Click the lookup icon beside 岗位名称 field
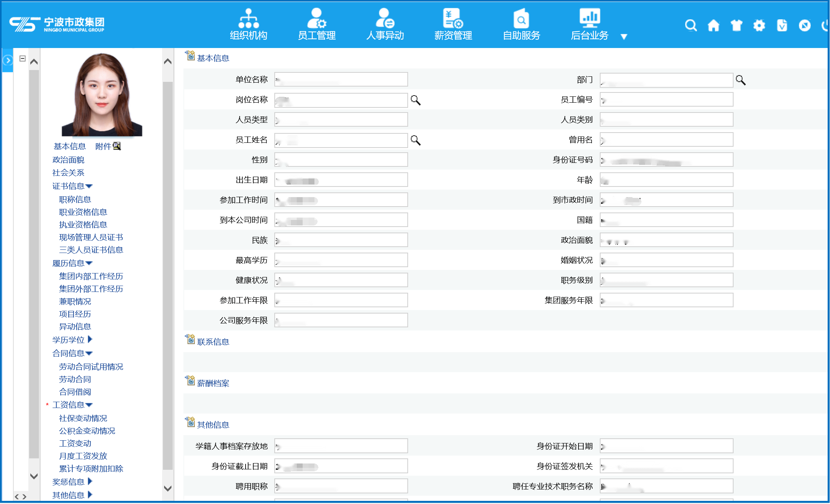The width and height of the screenshot is (830, 504). coord(416,100)
